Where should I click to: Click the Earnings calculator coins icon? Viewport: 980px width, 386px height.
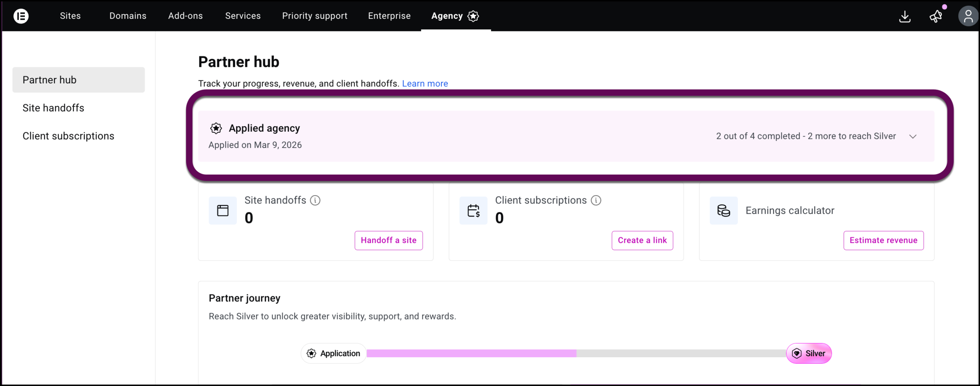click(x=723, y=210)
